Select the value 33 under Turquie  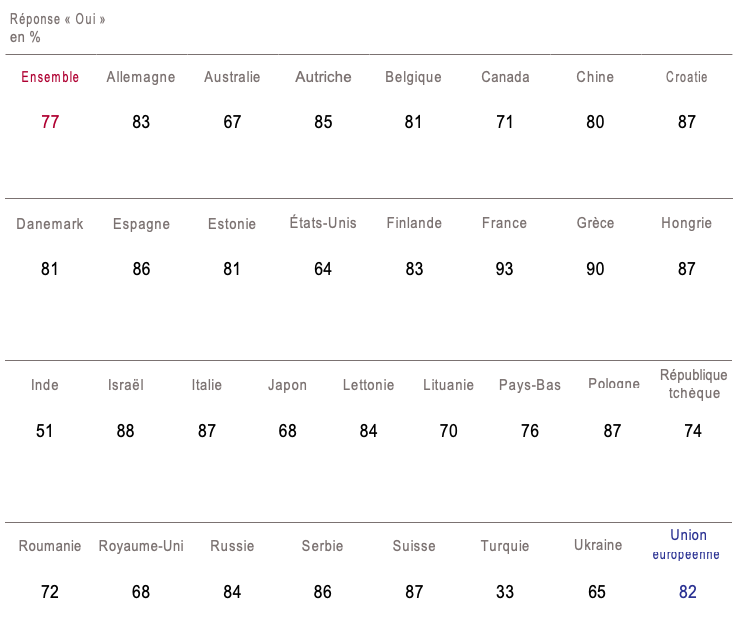coord(505,592)
